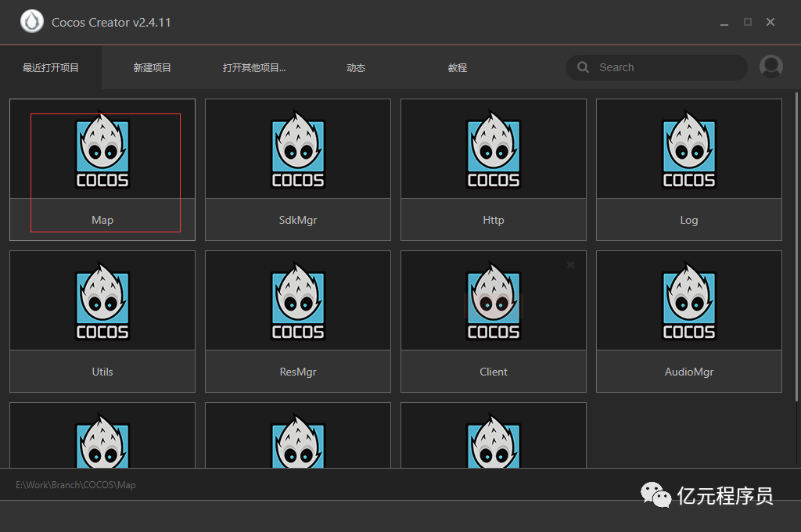Select the 打开其他项目... tab
Viewport: 801px width, 532px height.
point(254,67)
